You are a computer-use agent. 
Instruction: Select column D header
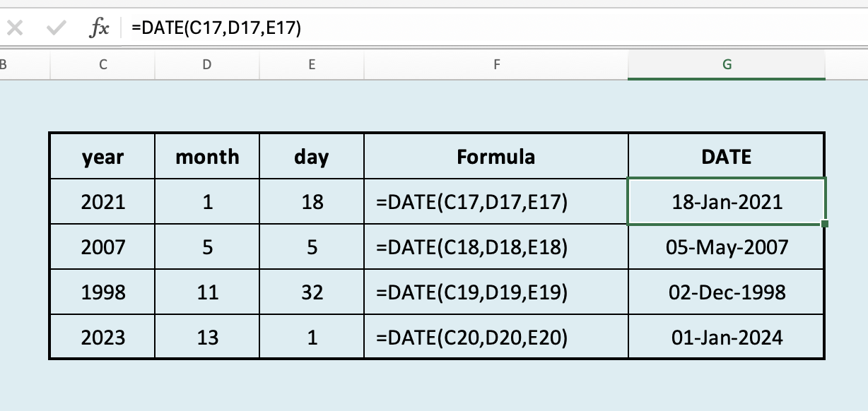click(x=207, y=64)
